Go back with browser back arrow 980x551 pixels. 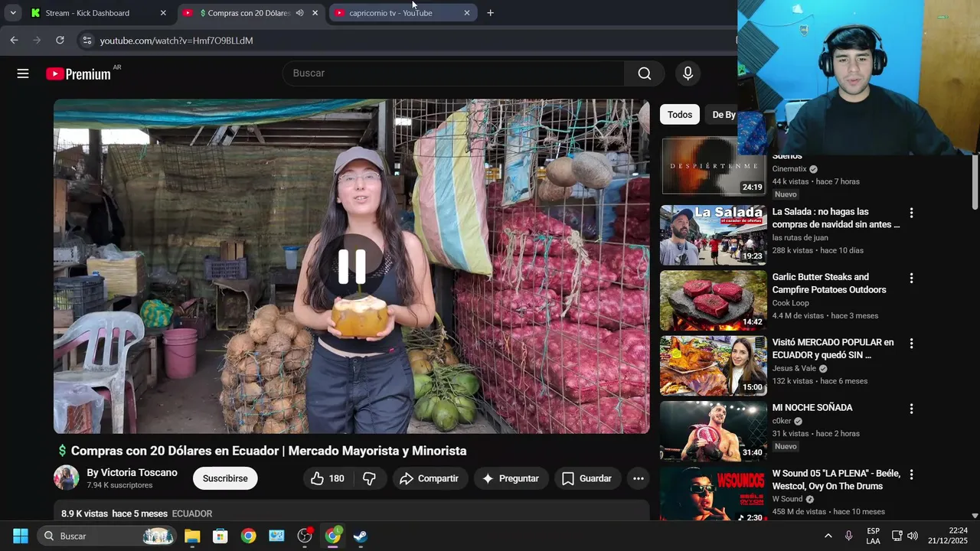point(14,41)
